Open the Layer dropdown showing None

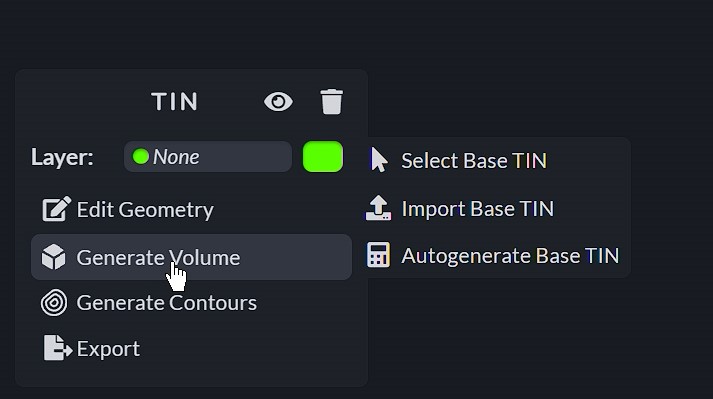tap(208, 157)
